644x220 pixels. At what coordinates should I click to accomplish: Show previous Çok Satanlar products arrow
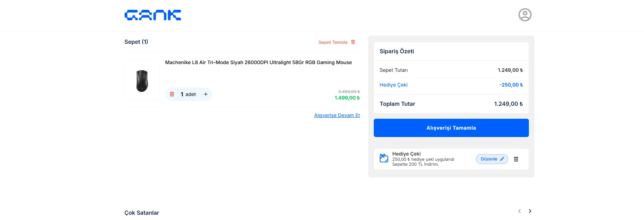[519, 211]
